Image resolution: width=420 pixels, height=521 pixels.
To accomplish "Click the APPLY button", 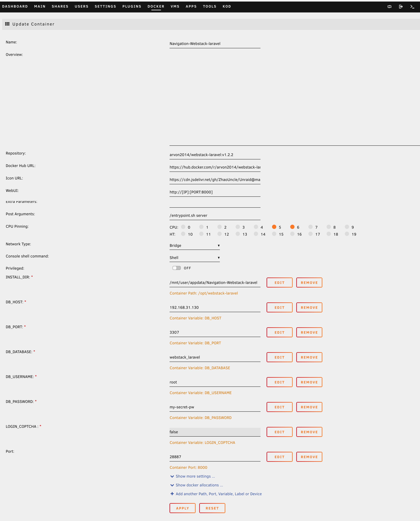I will pyautogui.click(x=182, y=508).
